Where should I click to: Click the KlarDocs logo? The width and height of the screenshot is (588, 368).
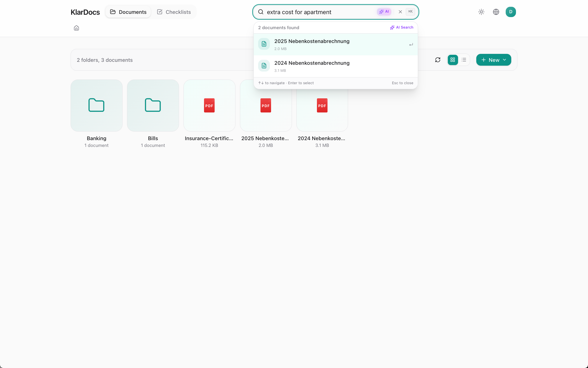85,12
